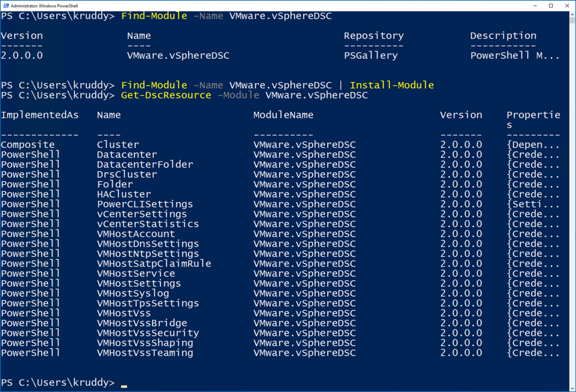Image resolution: width=576 pixels, height=392 pixels.
Task: Click the Composite entry in the Cluster row
Action: click(x=28, y=145)
